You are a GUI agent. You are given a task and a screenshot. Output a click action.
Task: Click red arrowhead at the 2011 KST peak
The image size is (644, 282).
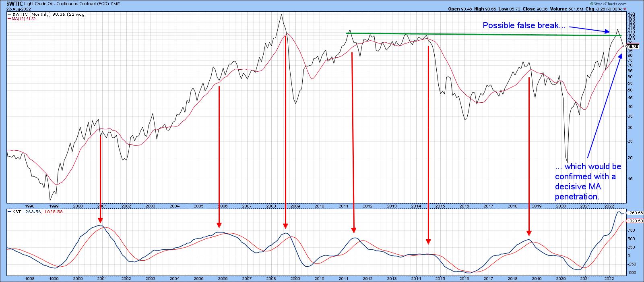(x=354, y=230)
